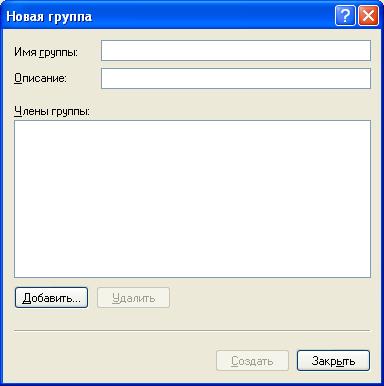The width and height of the screenshot is (384, 386).
Task: Focus the Имя группы text field
Action: (236, 51)
